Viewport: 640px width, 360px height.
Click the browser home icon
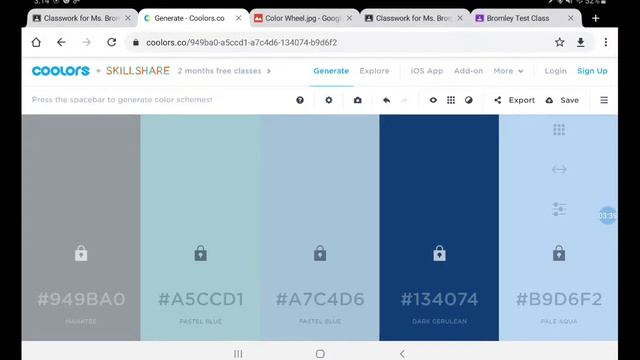[x=36, y=42]
